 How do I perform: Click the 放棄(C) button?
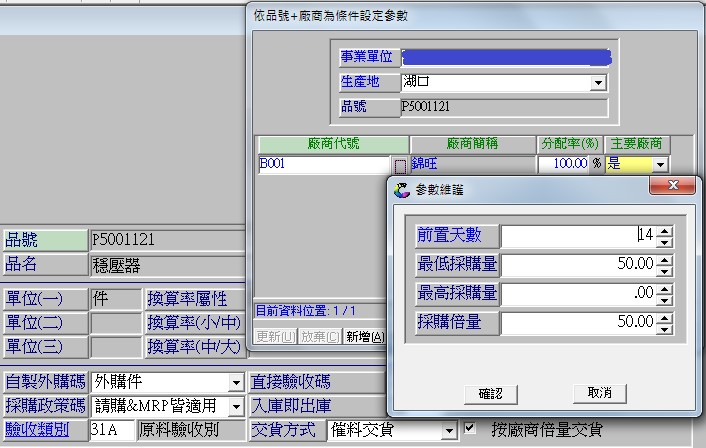coord(320,337)
